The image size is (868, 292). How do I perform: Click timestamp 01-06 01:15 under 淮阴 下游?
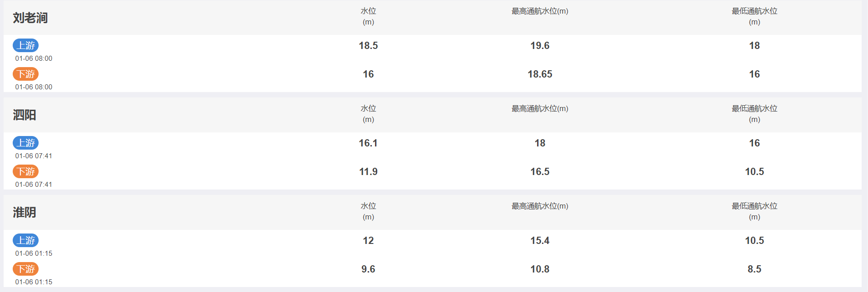[x=34, y=282]
